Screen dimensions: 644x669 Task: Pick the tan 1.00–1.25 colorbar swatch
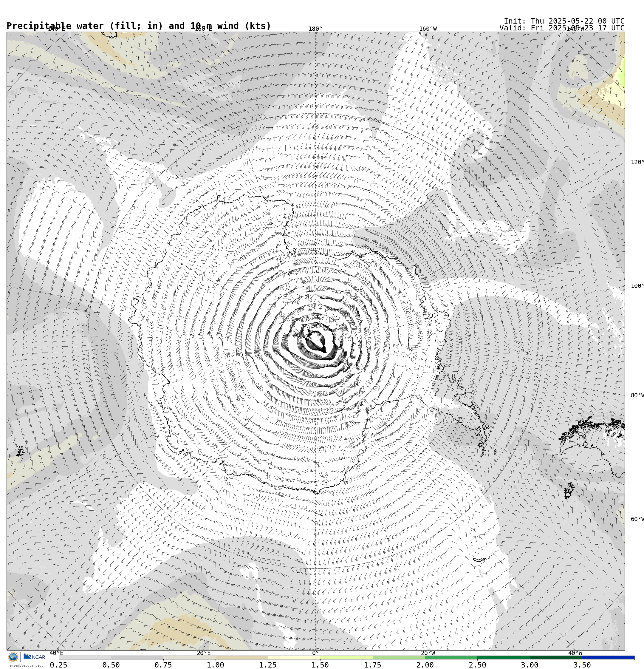pyautogui.click(x=241, y=657)
